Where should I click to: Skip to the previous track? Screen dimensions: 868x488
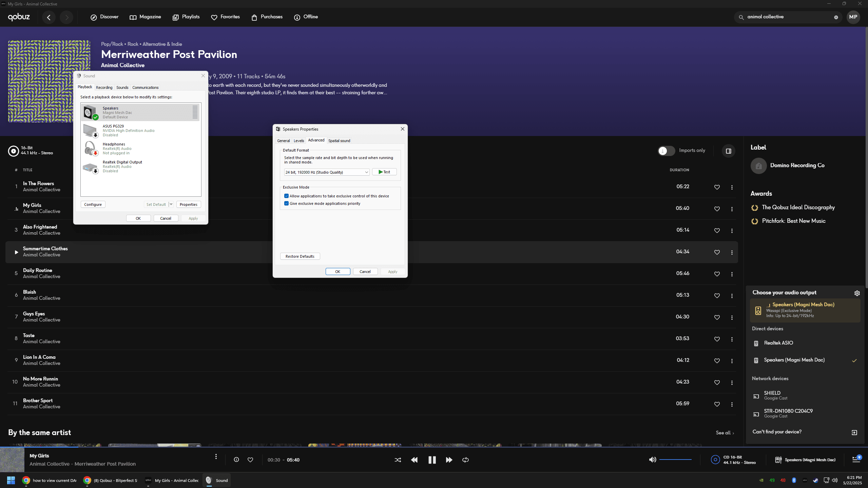pos(414,460)
